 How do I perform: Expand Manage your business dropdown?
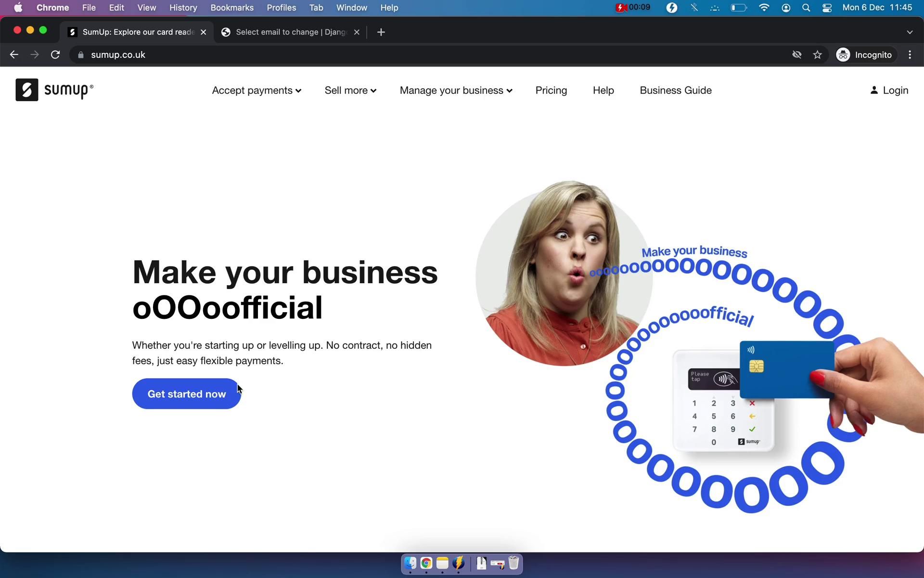pyautogui.click(x=456, y=91)
